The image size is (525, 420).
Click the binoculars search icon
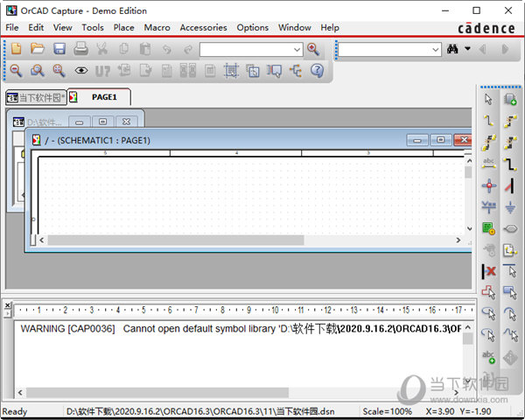pyautogui.click(x=452, y=50)
